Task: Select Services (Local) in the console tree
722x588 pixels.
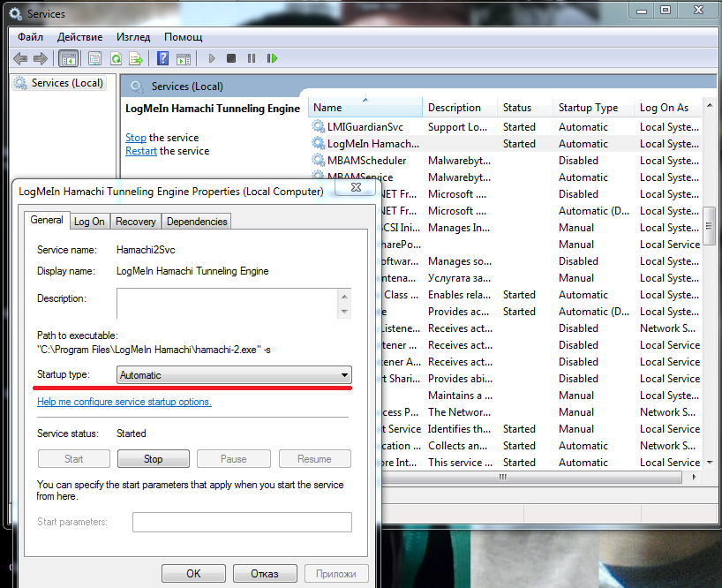Action: pos(59,83)
